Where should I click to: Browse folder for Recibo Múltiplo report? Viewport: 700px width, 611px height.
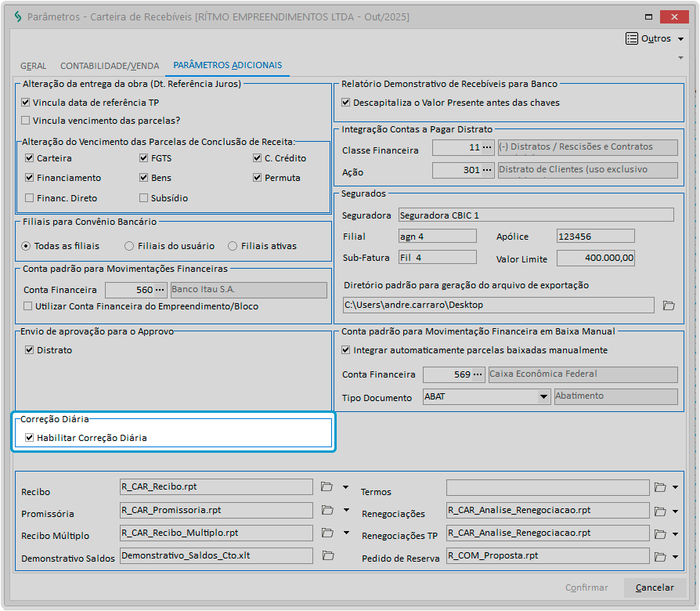click(x=327, y=533)
